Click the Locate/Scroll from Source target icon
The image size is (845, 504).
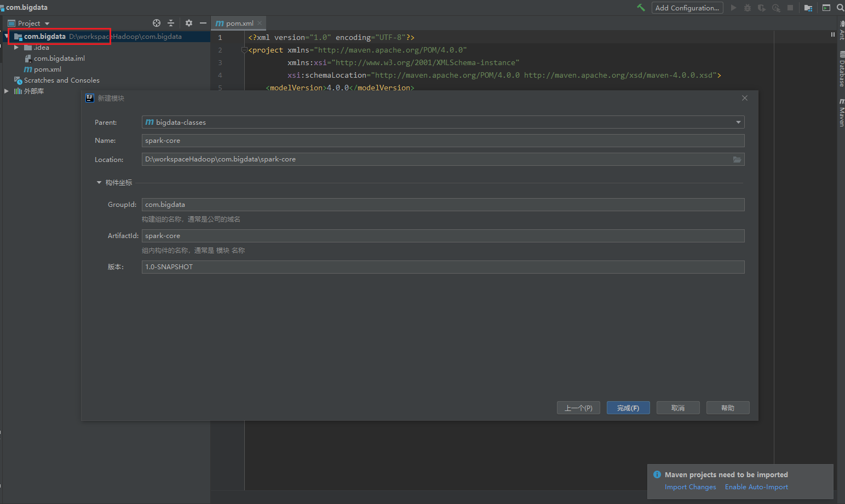coord(157,23)
